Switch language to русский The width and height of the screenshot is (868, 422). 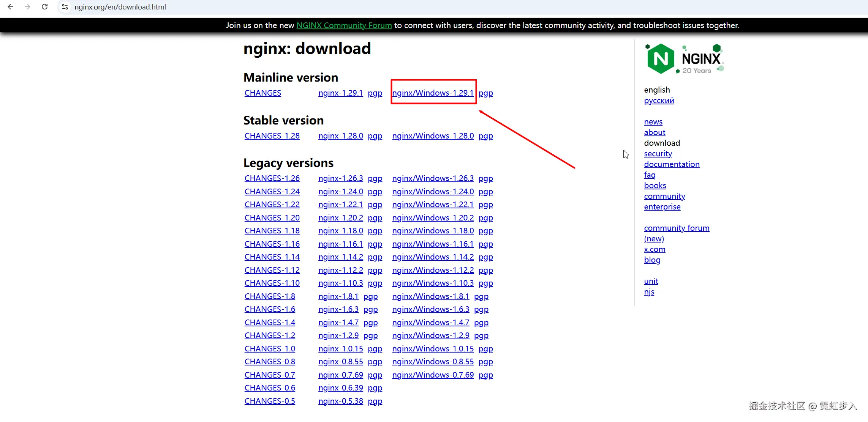point(659,101)
